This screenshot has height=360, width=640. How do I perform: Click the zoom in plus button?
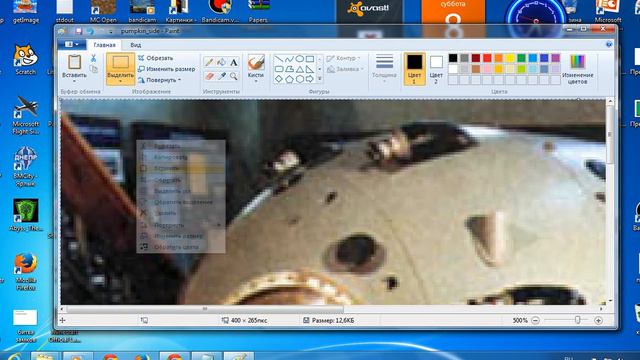pos(598,320)
